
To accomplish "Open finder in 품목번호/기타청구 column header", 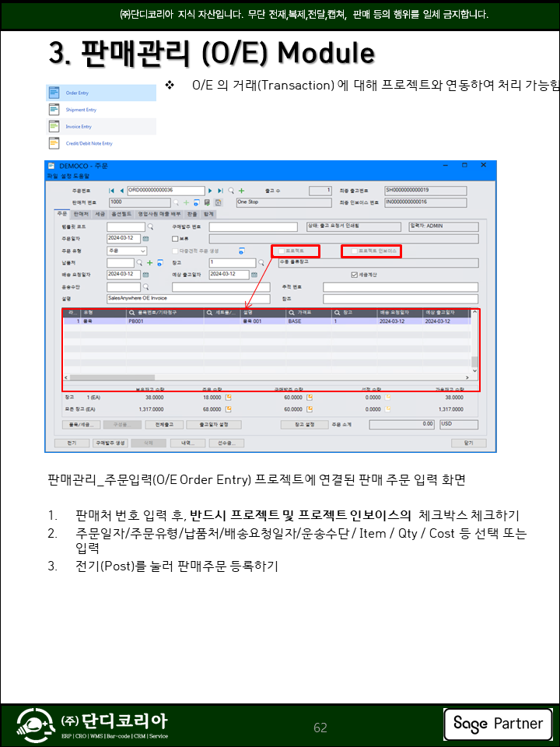I will click(132, 313).
